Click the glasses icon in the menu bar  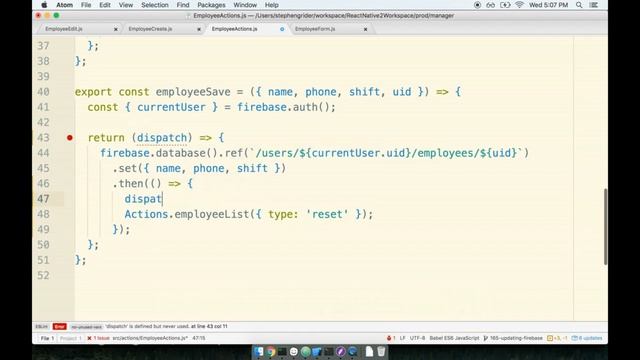pos(491,5)
